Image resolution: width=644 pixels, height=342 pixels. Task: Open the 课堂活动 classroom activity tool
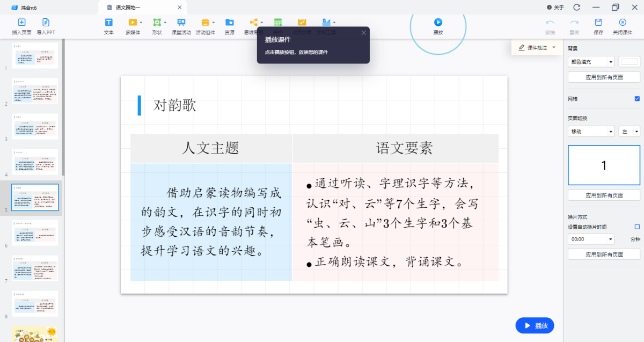pyautogui.click(x=181, y=23)
